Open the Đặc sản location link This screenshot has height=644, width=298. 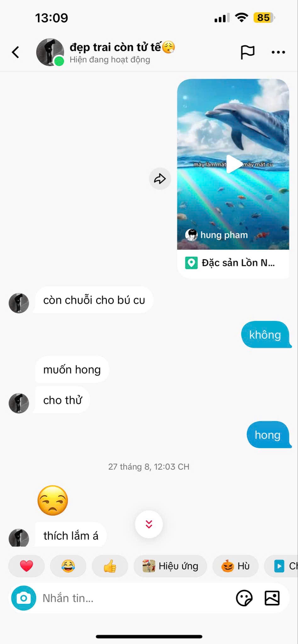click(x=233, y=263)
